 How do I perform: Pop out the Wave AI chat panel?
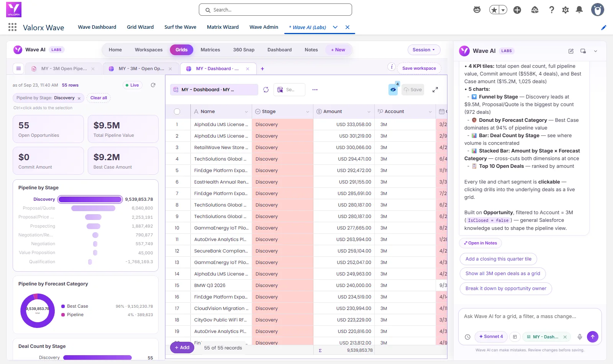pyautogui.click(x=583, y=51)
